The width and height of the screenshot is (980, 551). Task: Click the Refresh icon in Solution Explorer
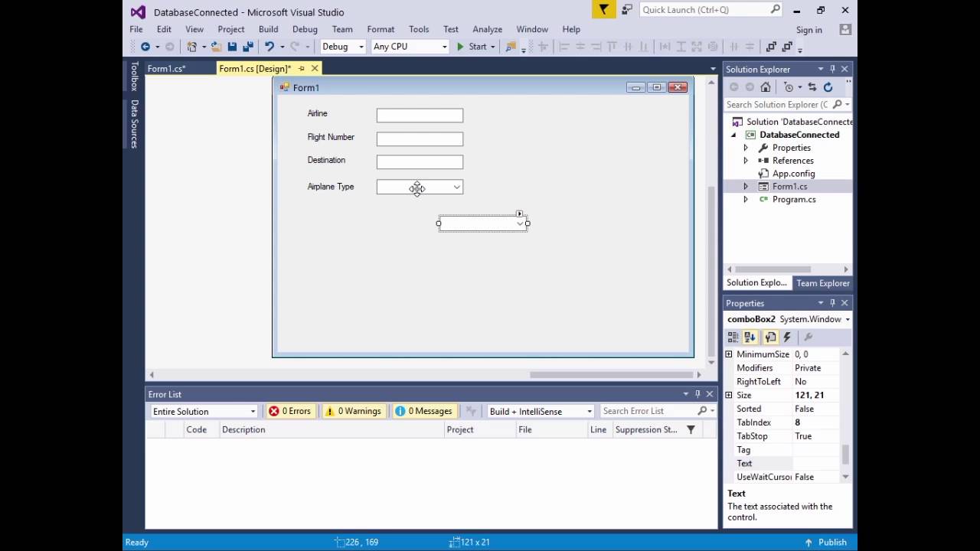(828, 87)
